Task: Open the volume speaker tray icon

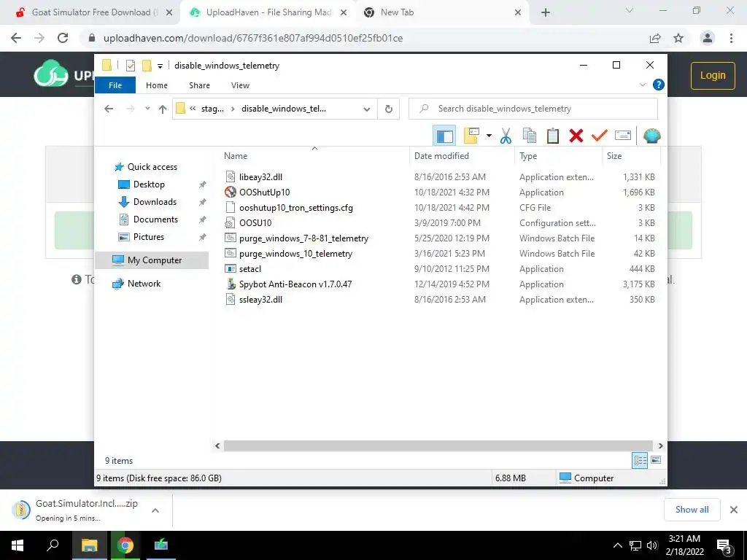Action: click(x=653, y=545)
